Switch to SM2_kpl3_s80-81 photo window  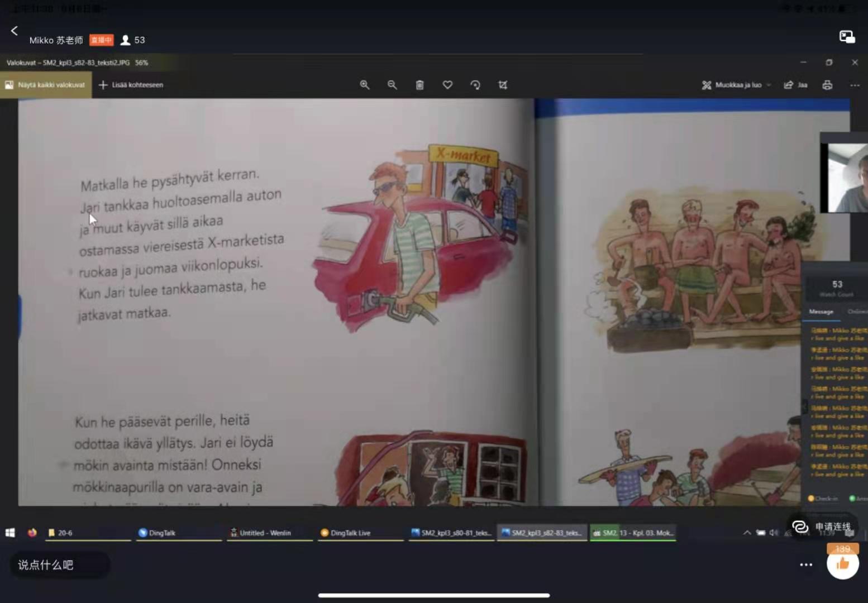[452, 533]
